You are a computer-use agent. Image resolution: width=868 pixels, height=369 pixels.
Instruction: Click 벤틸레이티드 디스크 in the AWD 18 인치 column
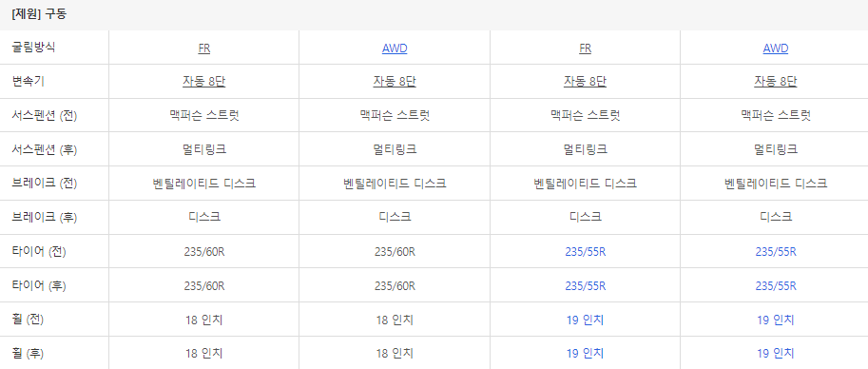pyautogui.click(x=395, y=184)
